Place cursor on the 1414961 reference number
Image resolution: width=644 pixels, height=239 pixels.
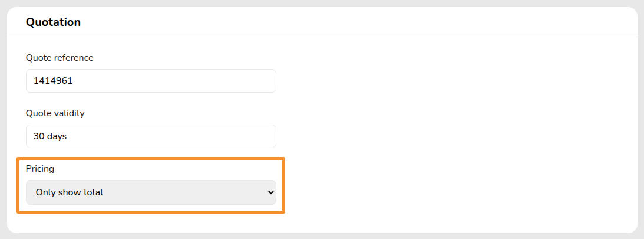53,81
